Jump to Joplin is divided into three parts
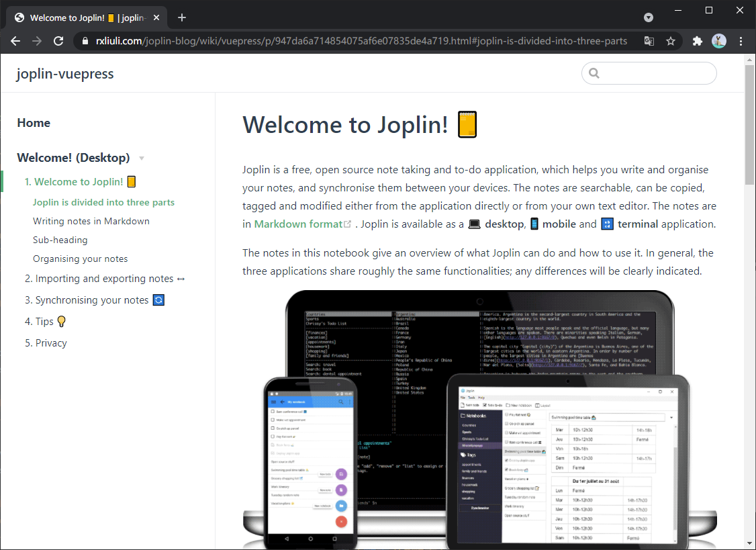Screen dimensions: 756x550 103,202
